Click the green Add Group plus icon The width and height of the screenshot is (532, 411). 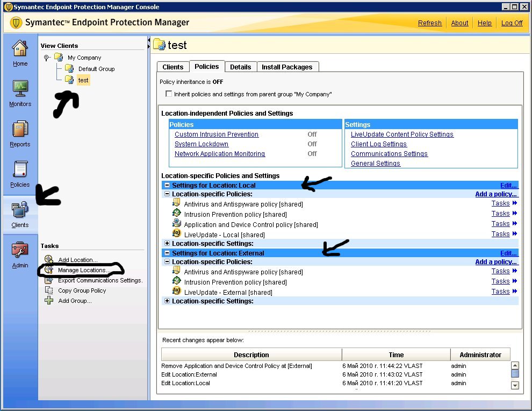coord(49,301)
